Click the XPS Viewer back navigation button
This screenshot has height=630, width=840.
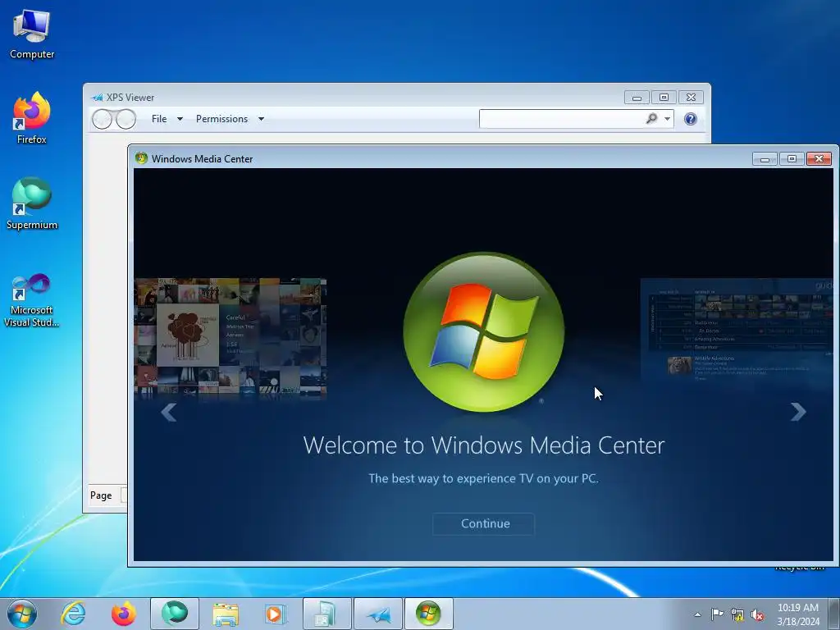[x=102, y=119]
